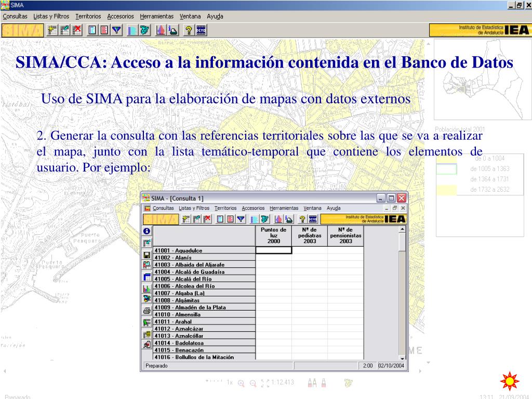Click the blue info circle icon in Consulta 1 sidebar

pyautogui.click(x=147, y=231)
